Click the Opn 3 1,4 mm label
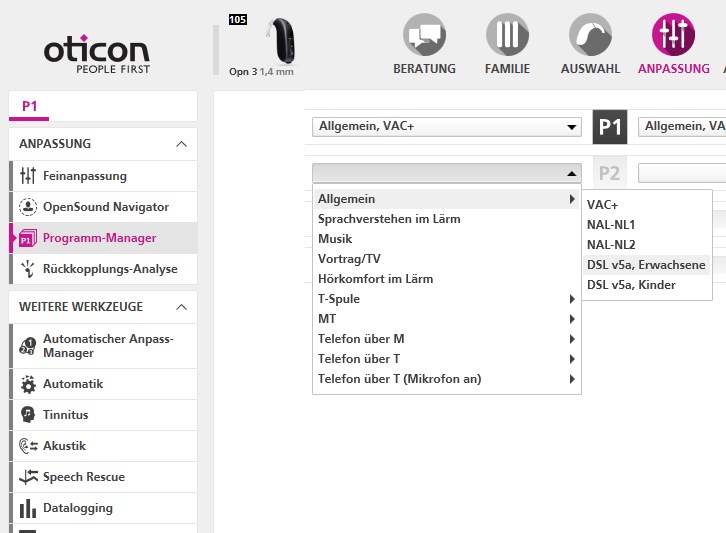The image size is (726, 533). coord(261,72)
